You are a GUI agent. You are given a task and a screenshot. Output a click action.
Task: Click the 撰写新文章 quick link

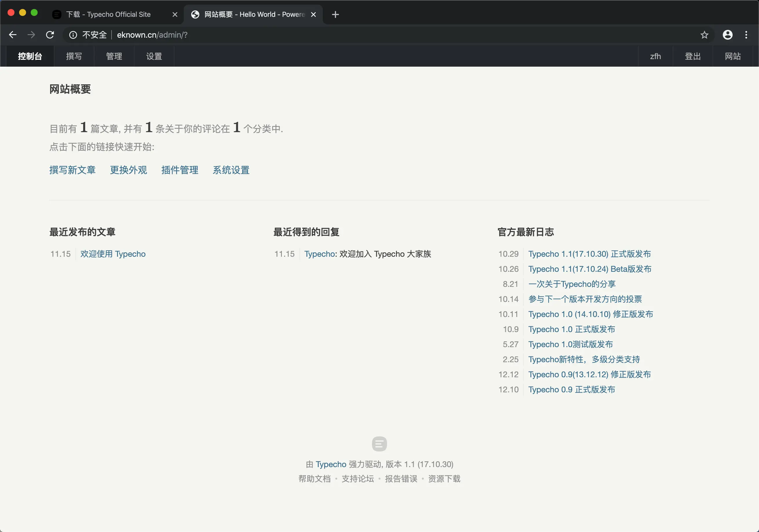72,170
